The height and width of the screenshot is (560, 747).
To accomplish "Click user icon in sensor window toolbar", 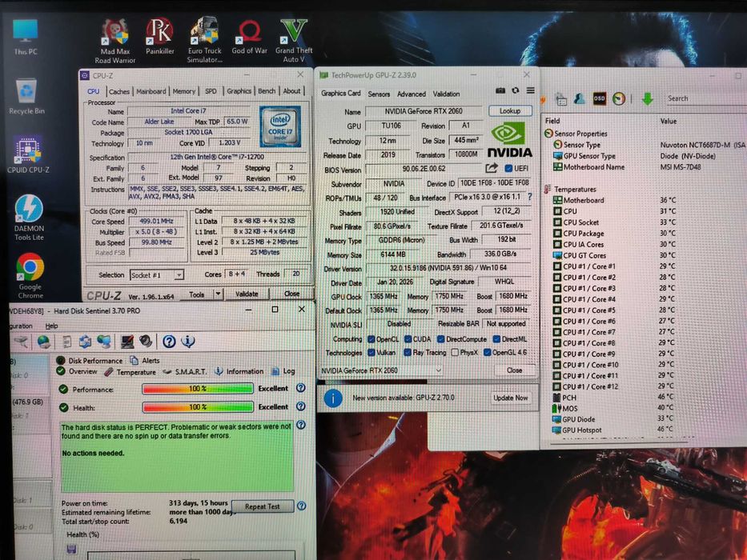I will pos(580,98).
